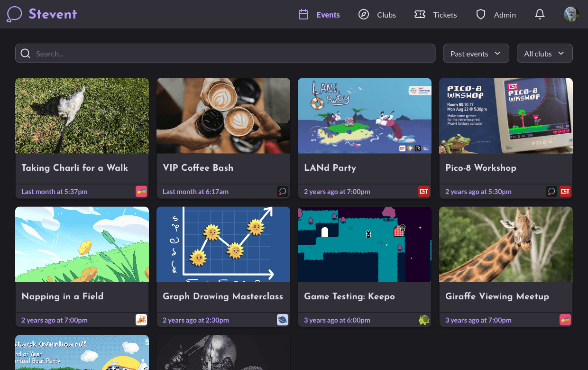Click '3 years ago at 7:00pm' text
The width and height of the screenshot is (588, 370).
(x=478, y=320)
